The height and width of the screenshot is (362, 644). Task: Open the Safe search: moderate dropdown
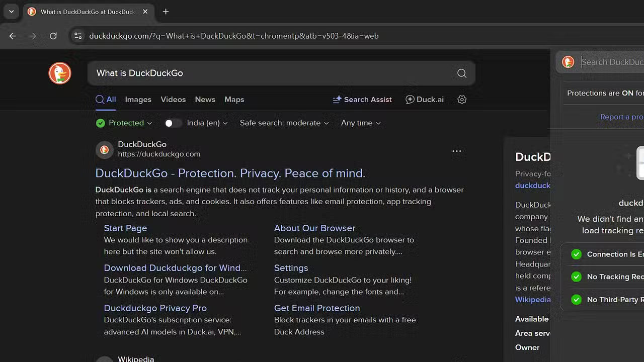(x=284, y=123)
